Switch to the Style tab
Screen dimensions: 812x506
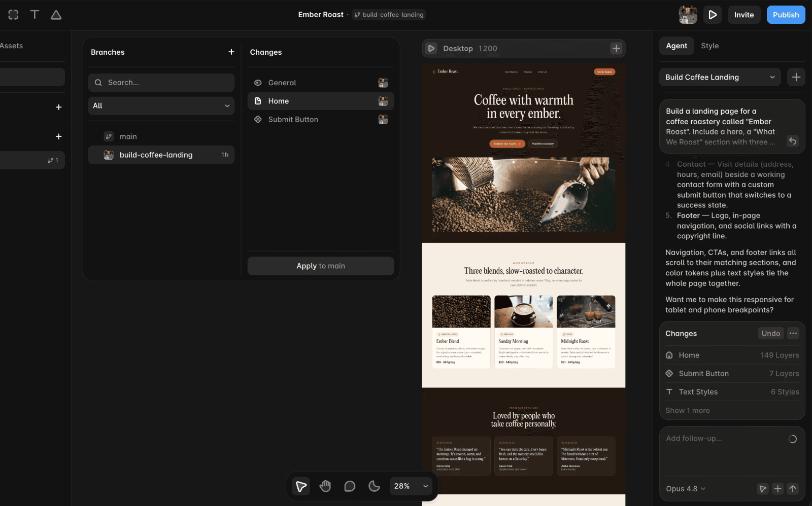709,46
